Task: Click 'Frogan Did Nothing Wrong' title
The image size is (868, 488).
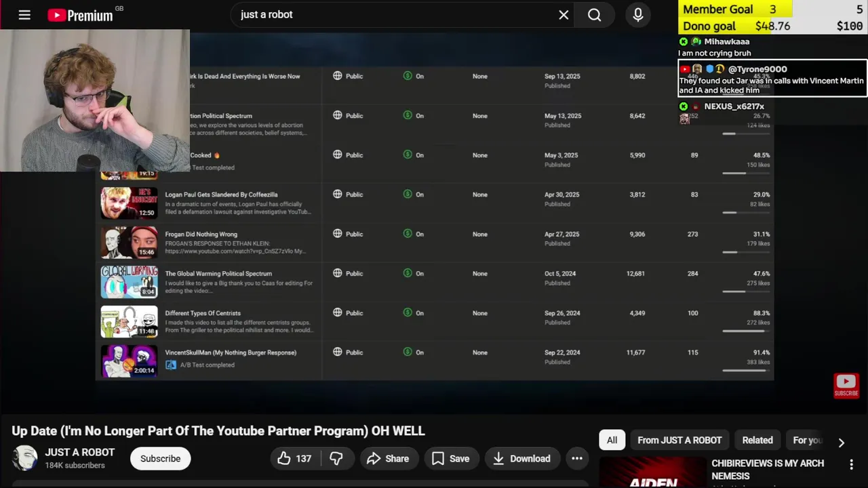Action: (x=201, y=235)
